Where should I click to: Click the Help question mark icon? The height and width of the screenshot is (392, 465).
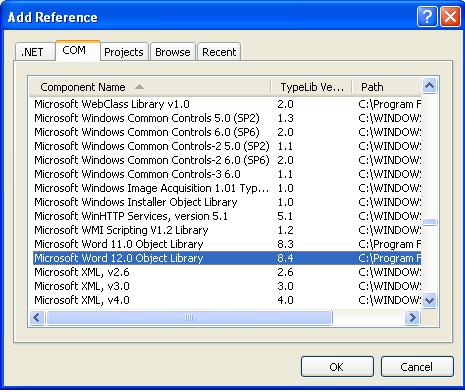pyautogui.click(x=427, y=16)
